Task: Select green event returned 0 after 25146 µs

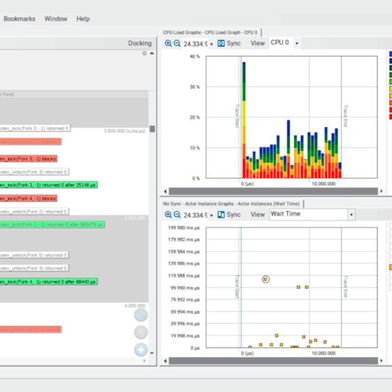Action: click(x=49, y=185)
